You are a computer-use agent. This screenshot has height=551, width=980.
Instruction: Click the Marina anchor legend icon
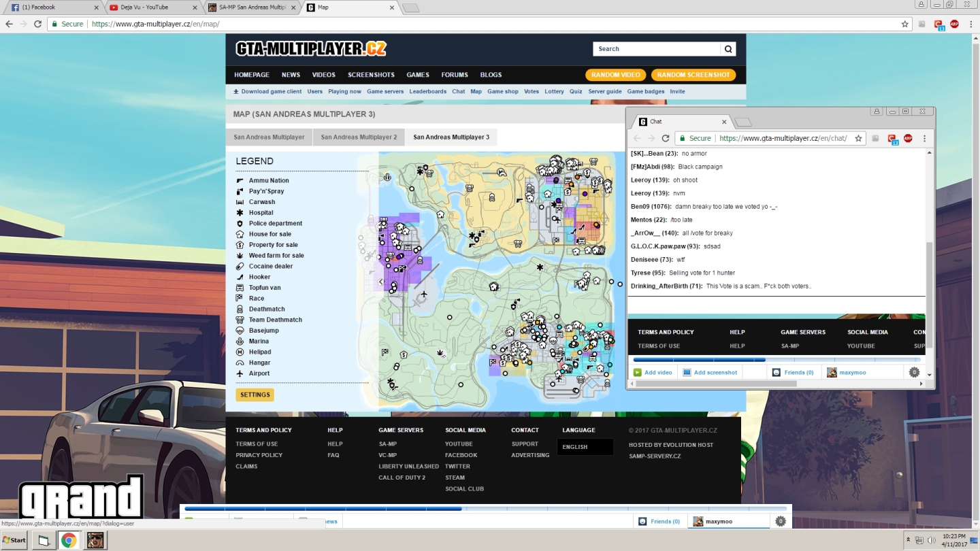[240, 341]
